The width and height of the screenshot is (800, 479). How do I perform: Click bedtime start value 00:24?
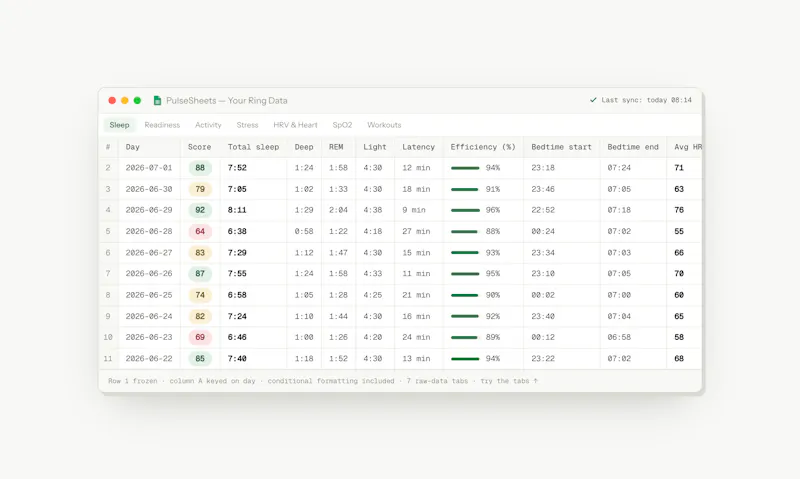pyautogui.click(x=543, y=232)
